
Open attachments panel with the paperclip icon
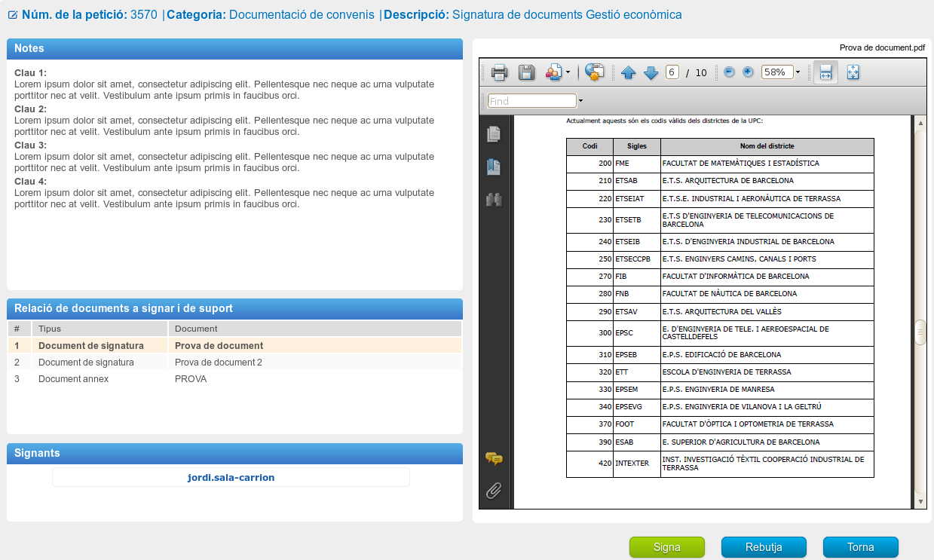pyautogui.click(x=494, y=491)
